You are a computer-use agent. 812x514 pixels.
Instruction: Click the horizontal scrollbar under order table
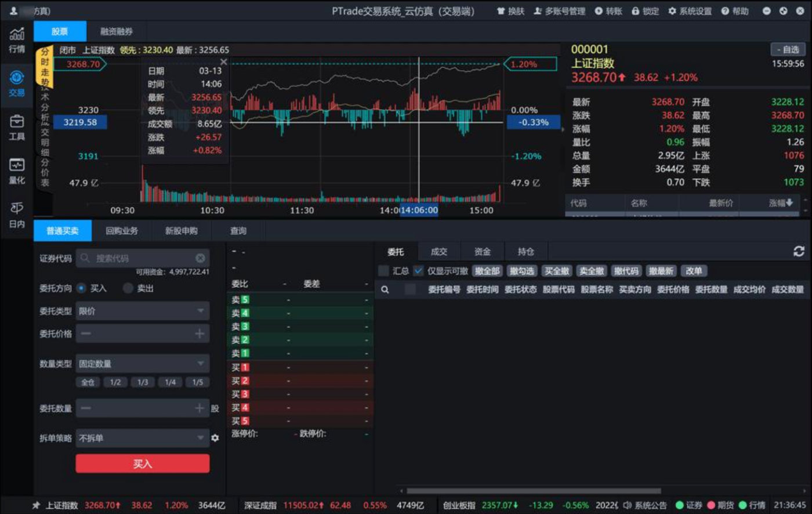(534, 491)
